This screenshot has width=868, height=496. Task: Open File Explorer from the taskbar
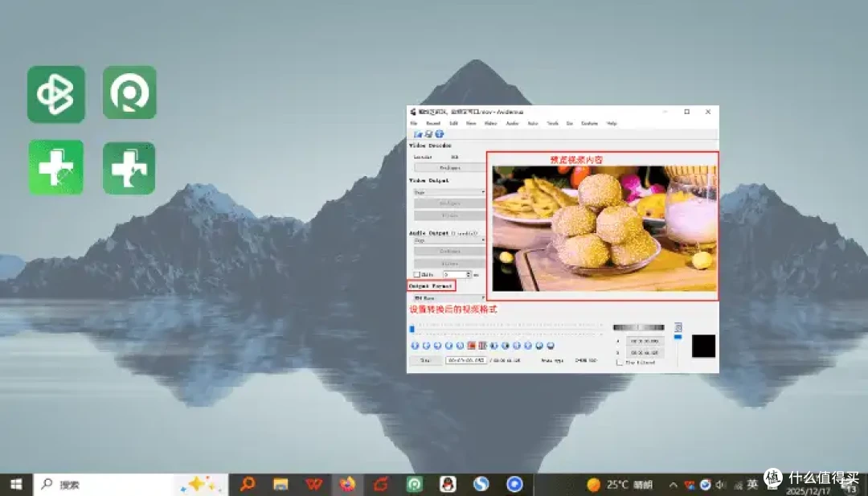click(280, 485)
